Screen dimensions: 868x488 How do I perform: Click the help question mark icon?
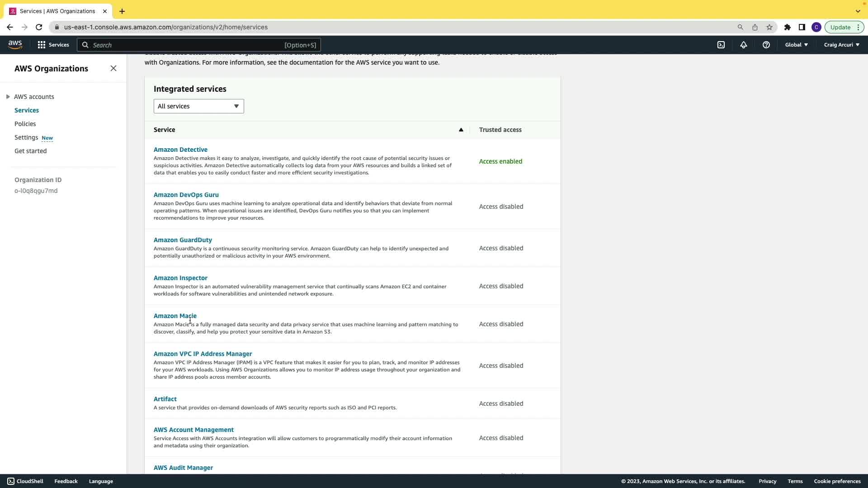click(x=766, y=45)
